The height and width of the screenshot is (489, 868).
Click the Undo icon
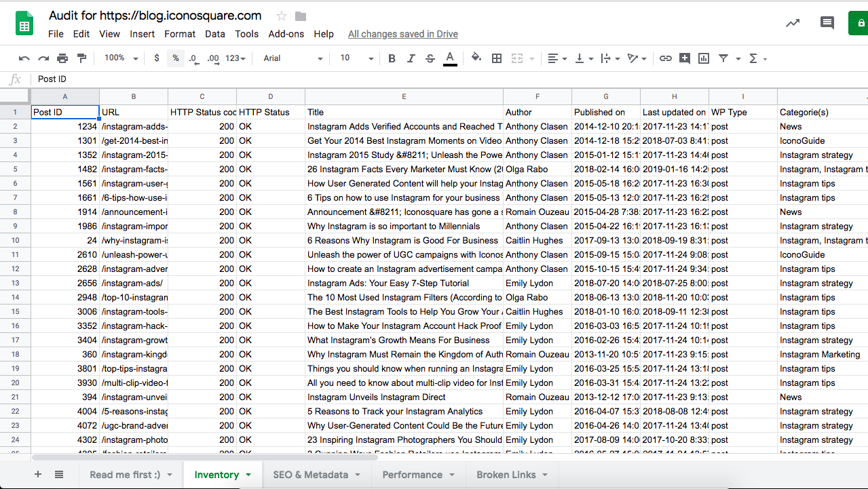coord(24,58)
